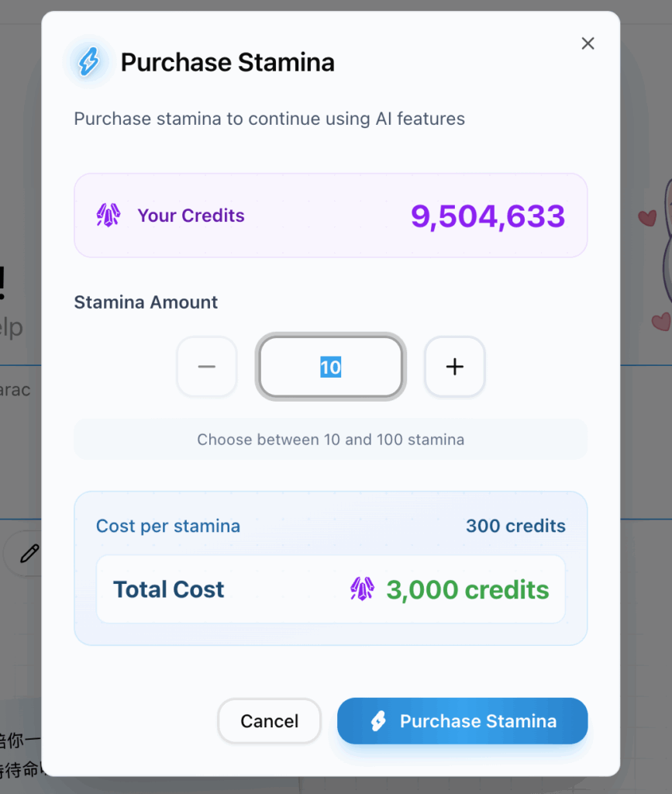
Task: Click the Cost per stamina label
Action: point(168,526)
